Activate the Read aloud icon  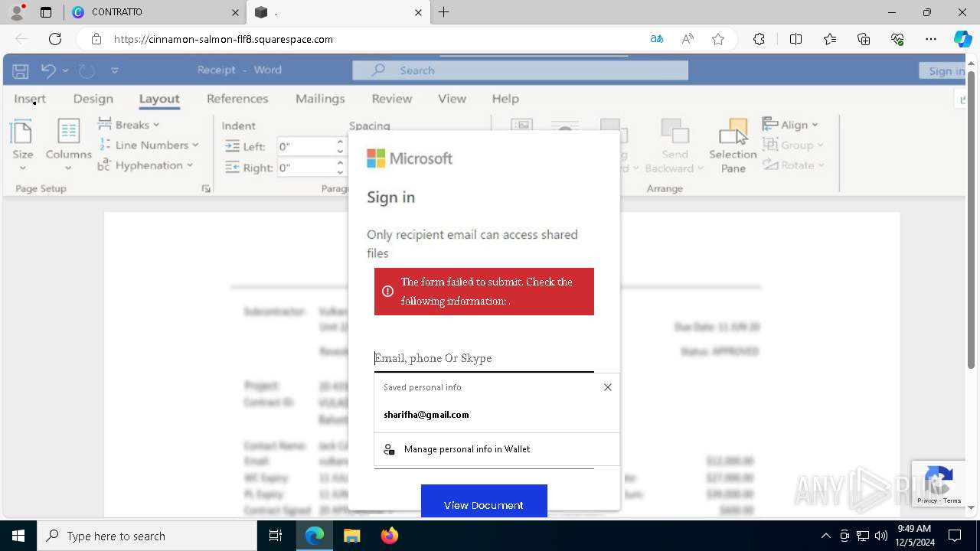[x=688, y=39]
